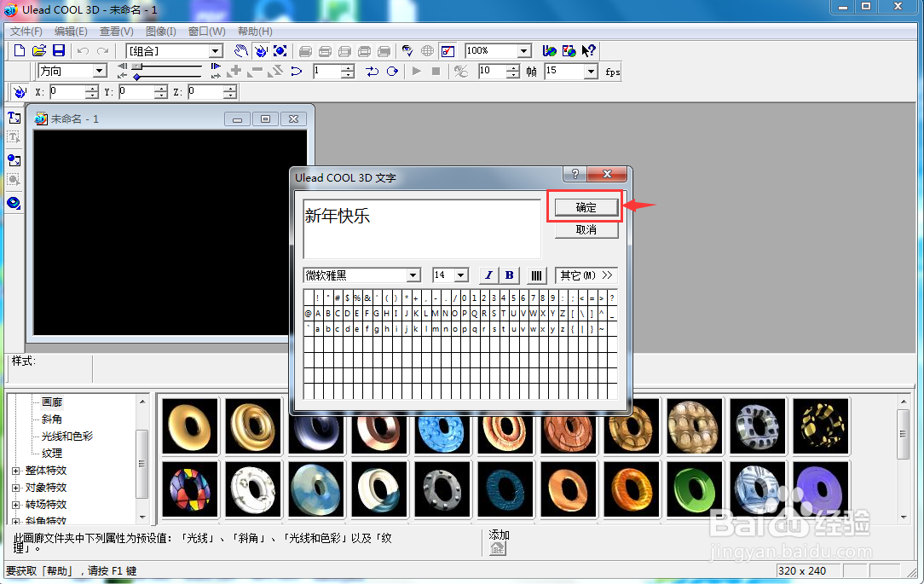Image resolution: width=924 pixels, height=584 pixels.
Task: Open the font size 14 dropdown
Action: pos(461,275)
